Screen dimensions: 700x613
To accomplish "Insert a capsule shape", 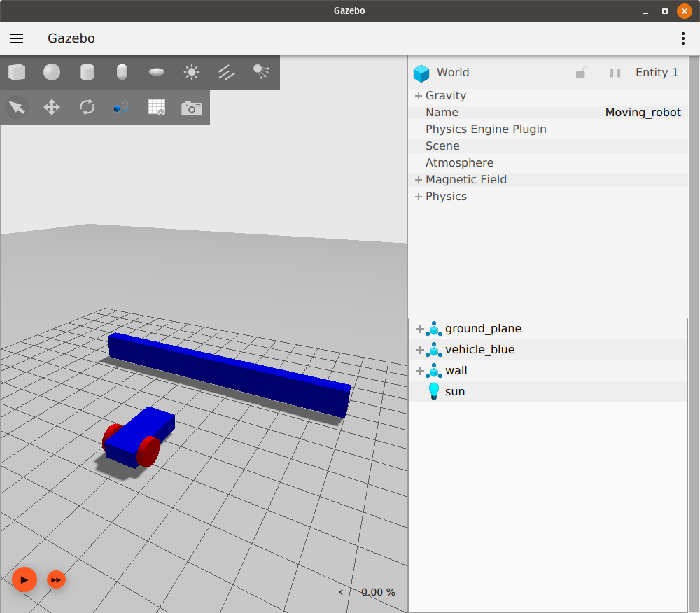I will tap(122, 72).
